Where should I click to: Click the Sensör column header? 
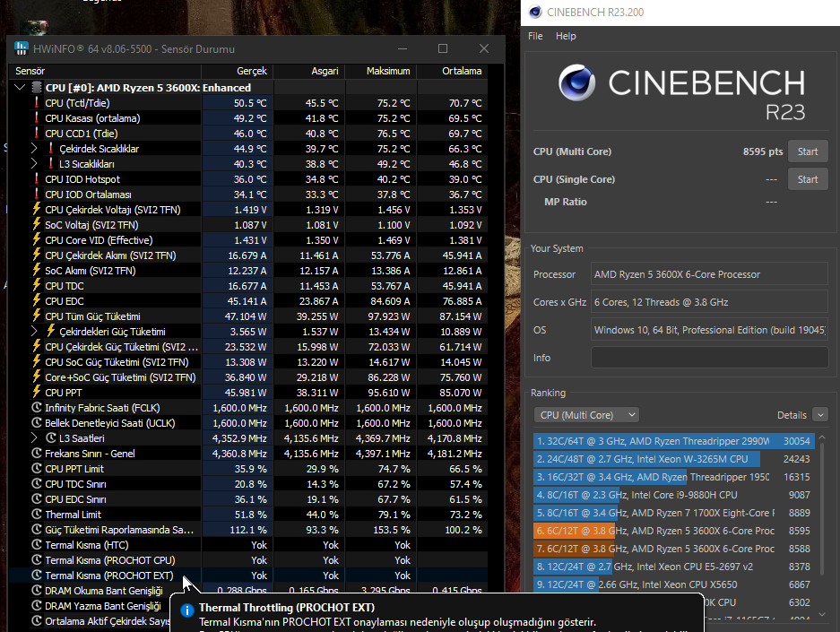pyautogui.click(x=105, y=71)
